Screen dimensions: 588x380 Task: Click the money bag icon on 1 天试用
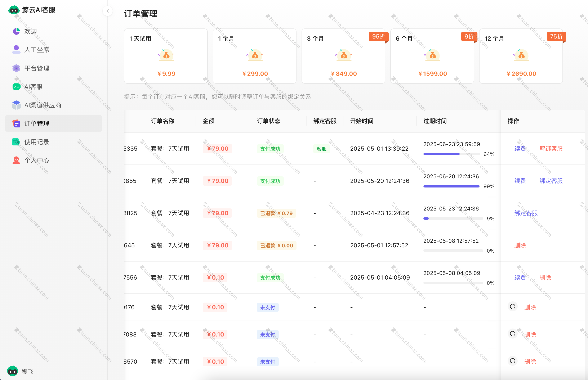tap(166, 55)
